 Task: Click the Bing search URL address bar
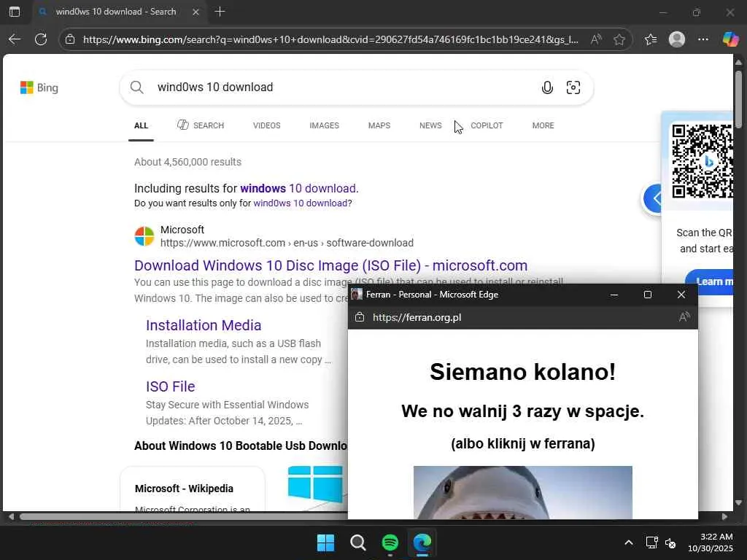coord(330,39)
